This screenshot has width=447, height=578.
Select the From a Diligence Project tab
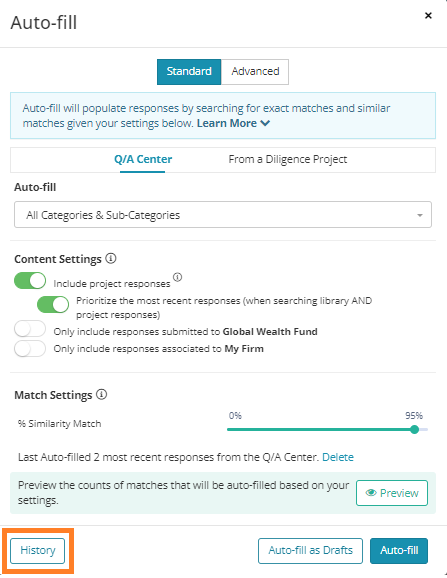pyautogui.click(x=288, y=159)
